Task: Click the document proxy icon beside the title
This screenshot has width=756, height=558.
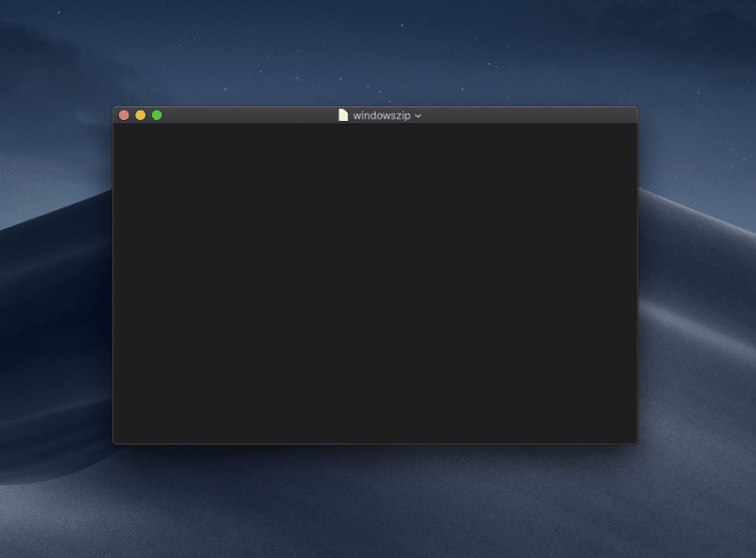Action: [342, 114]
